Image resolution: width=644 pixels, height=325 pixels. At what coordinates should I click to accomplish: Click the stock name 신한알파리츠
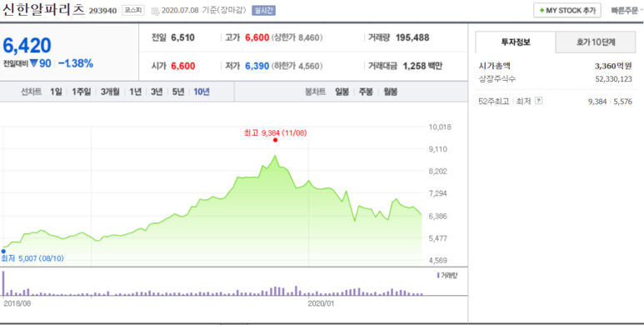pyautogui.click(x=43, y=10)
